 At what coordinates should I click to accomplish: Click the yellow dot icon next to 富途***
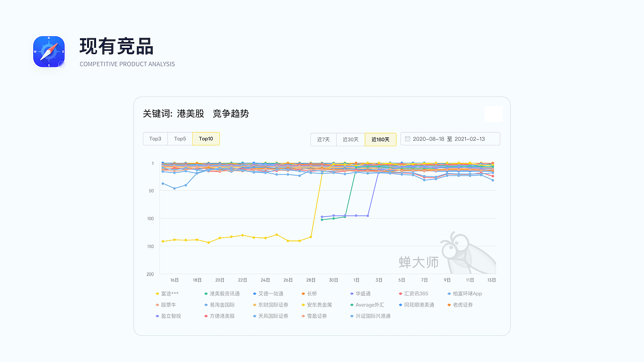pos(157,293)
